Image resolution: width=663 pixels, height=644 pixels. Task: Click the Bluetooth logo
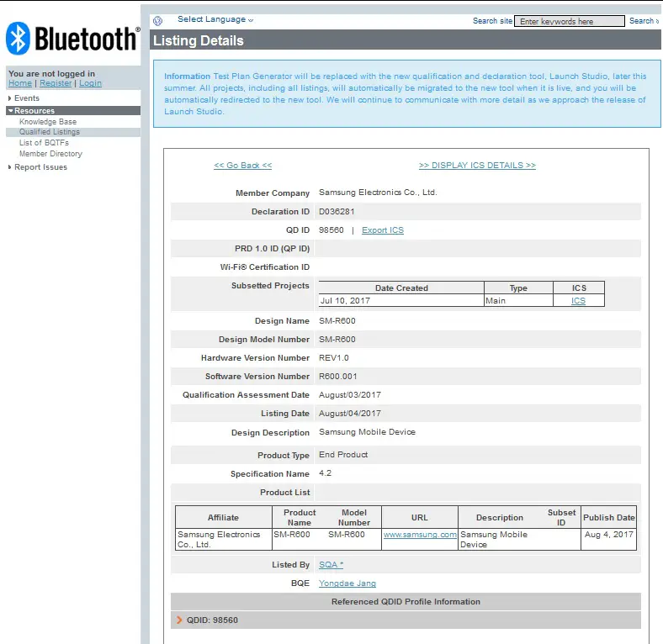tap(72, 39)
